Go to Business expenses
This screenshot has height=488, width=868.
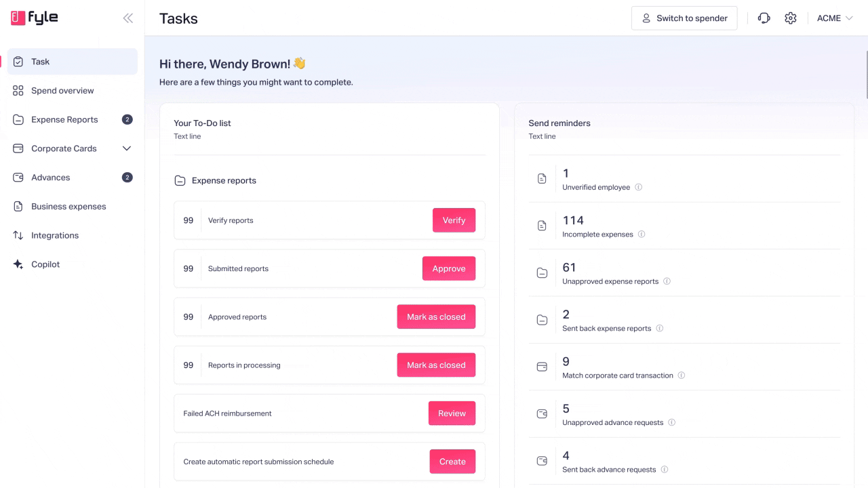tap(68, 206)
